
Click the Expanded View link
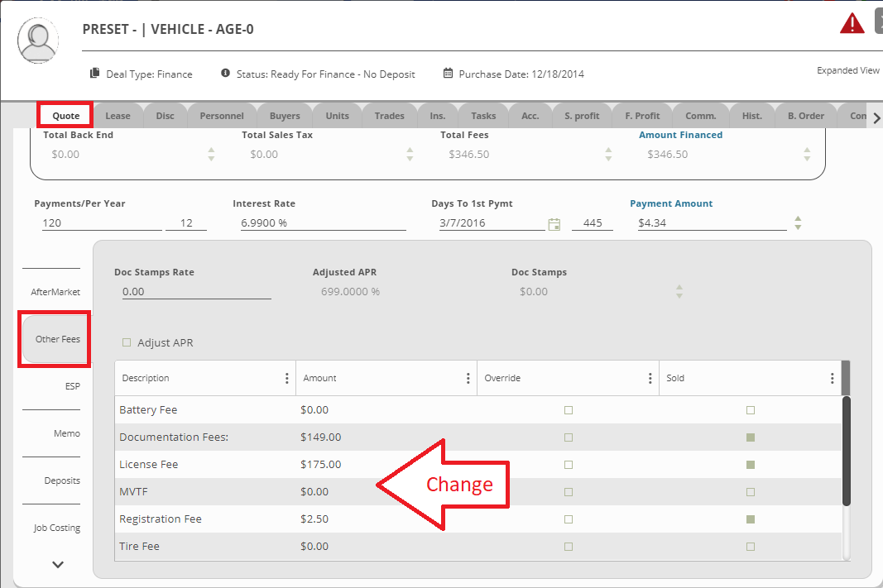click(848, 70)
